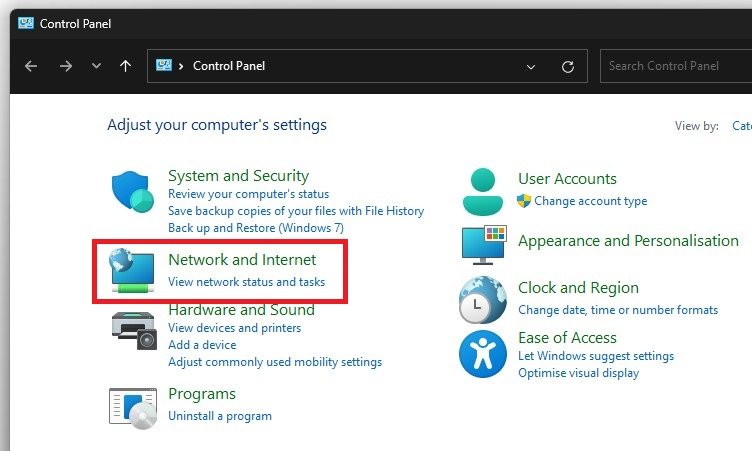Click the UAC shield beside Change account type
Viewport: 752px width, 451px height.
coord(524,201)
